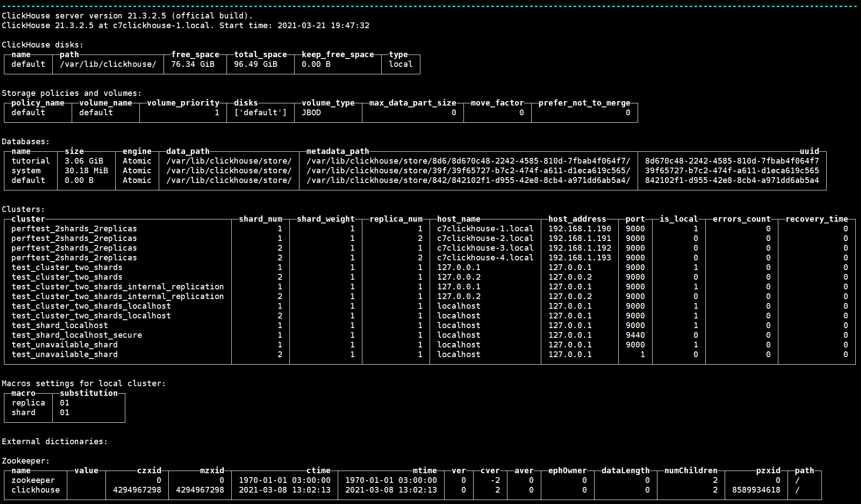This screenshot has width=861, height=504.
Task: Click host name c7clickhouse-3.local
Action: [485, 248]
